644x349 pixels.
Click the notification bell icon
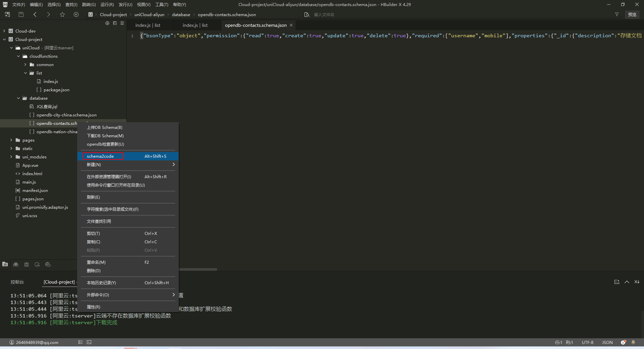[x=633, y=342]
